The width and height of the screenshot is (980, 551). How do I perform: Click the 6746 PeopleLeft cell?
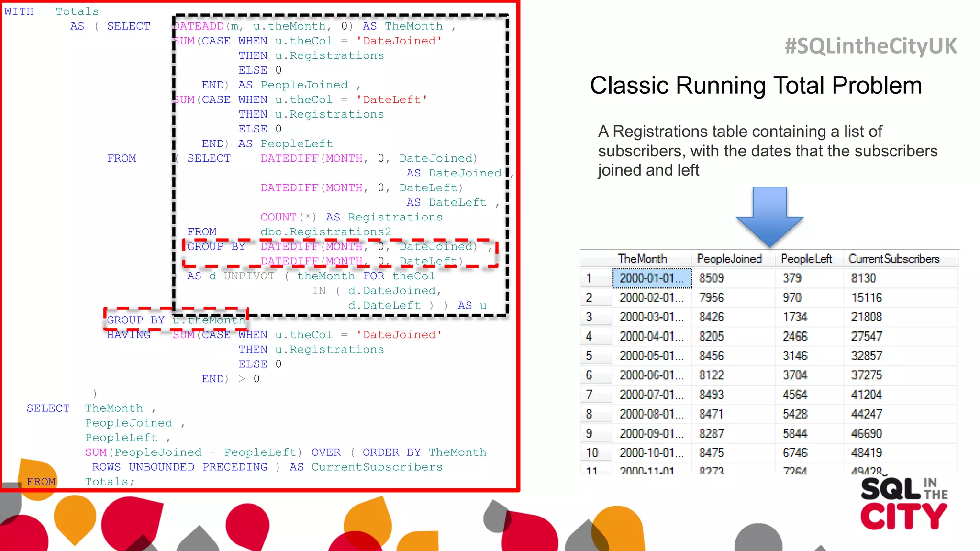808,452
